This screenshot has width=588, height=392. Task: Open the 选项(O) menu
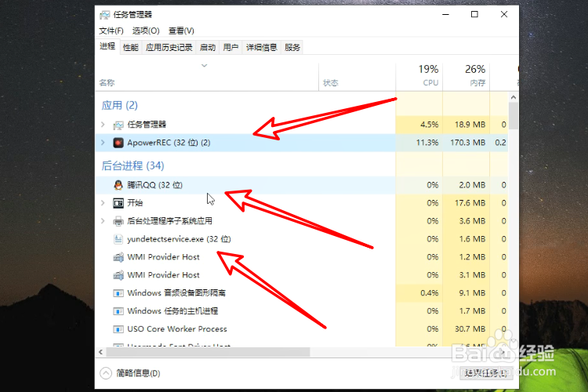[146, 31]
